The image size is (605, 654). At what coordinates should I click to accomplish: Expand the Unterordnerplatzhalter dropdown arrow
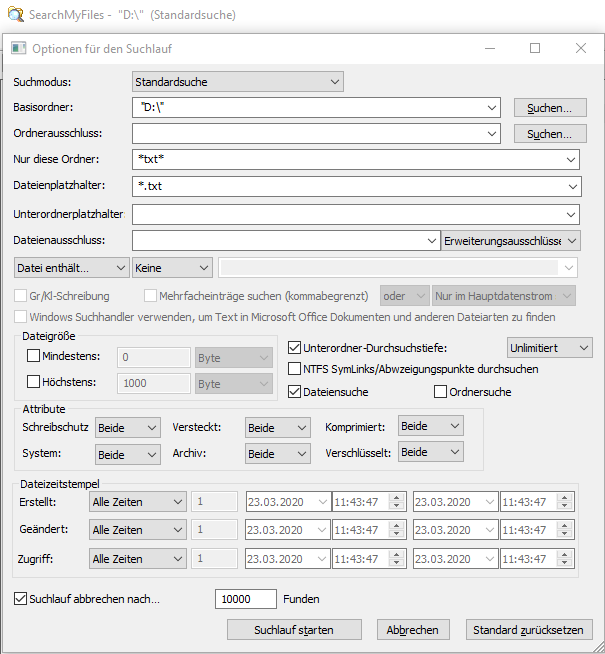[570, 215]
